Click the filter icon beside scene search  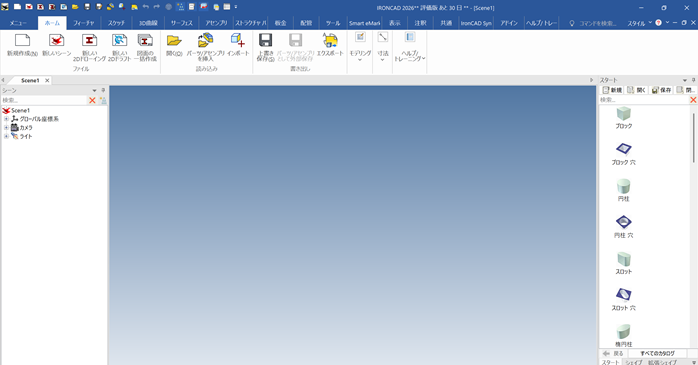pos(103,100)
